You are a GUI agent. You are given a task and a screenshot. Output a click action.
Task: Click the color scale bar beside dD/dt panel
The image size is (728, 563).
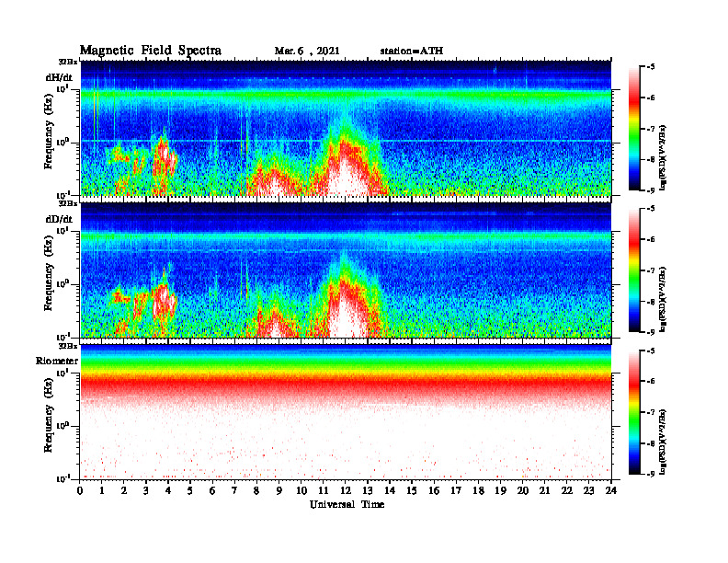click(x=634, y=270)
